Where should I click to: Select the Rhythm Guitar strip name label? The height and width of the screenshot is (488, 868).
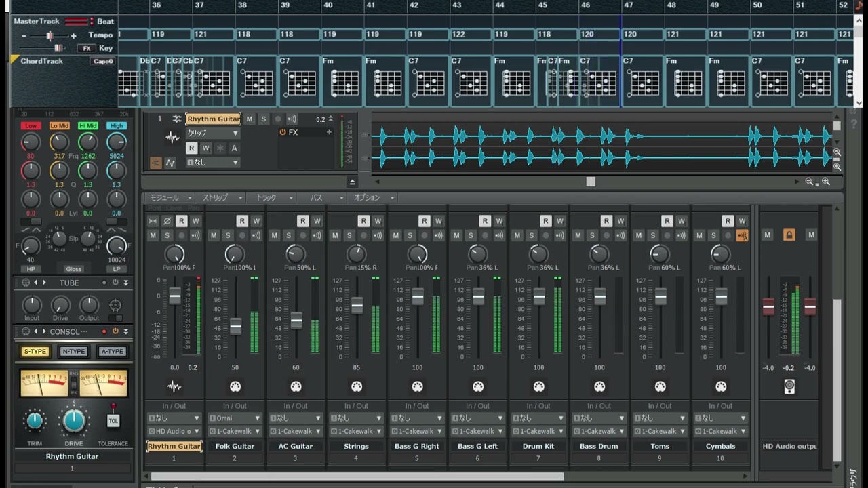(174, 446)
